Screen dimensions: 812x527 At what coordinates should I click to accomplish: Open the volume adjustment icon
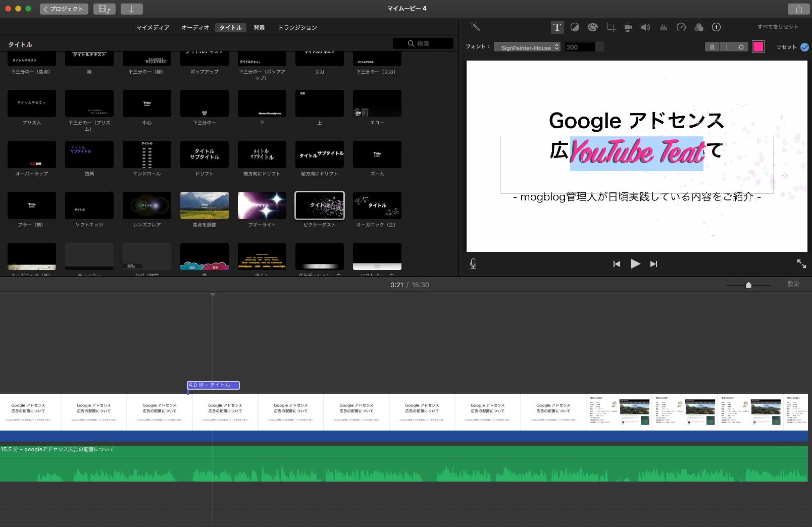pyautogui.click(x=645, y=27)
